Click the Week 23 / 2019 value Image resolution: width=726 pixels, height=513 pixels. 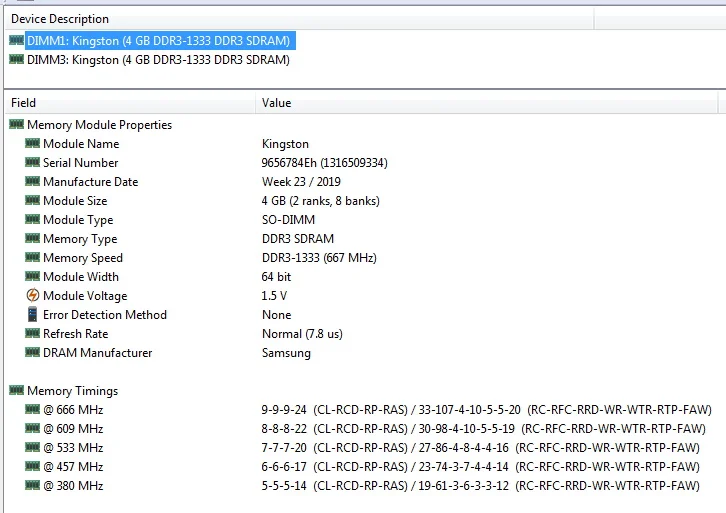pyautogui.click(x=301, y=182)
